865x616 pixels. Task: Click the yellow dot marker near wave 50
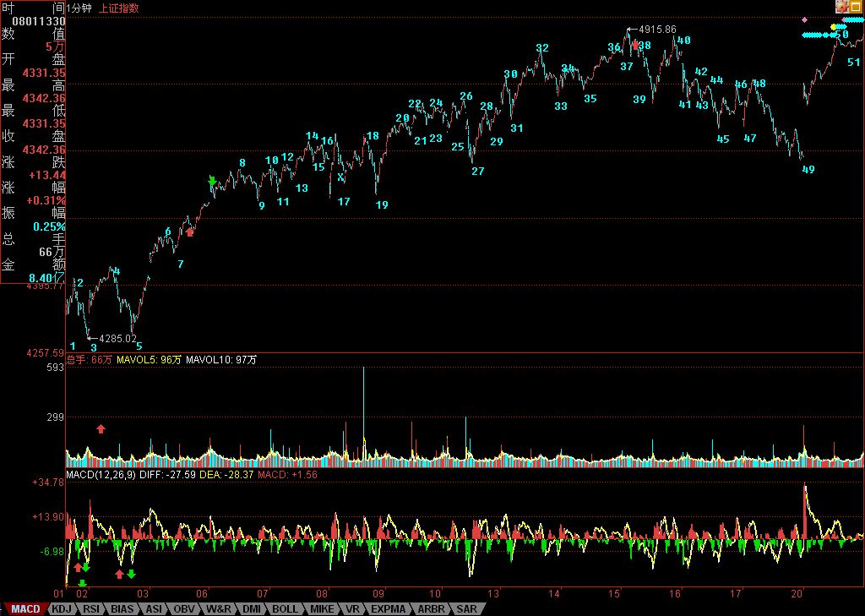[833, 27]
